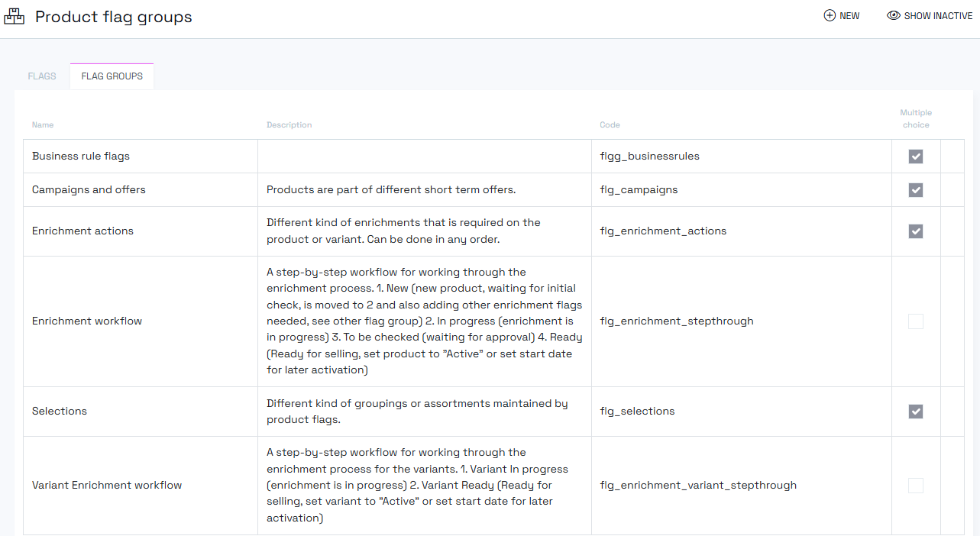Open the Variant Enrichment workflow row

[x=107, y=486]
